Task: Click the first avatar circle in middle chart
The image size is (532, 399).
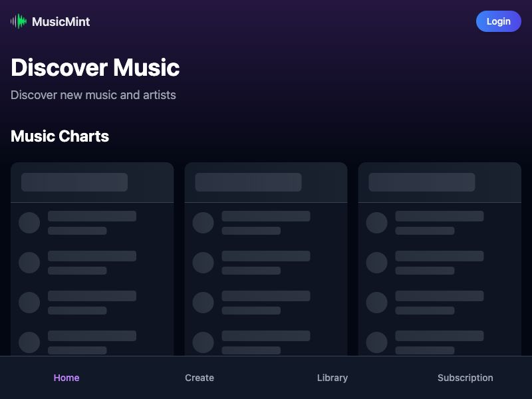Action: [203, 223]
